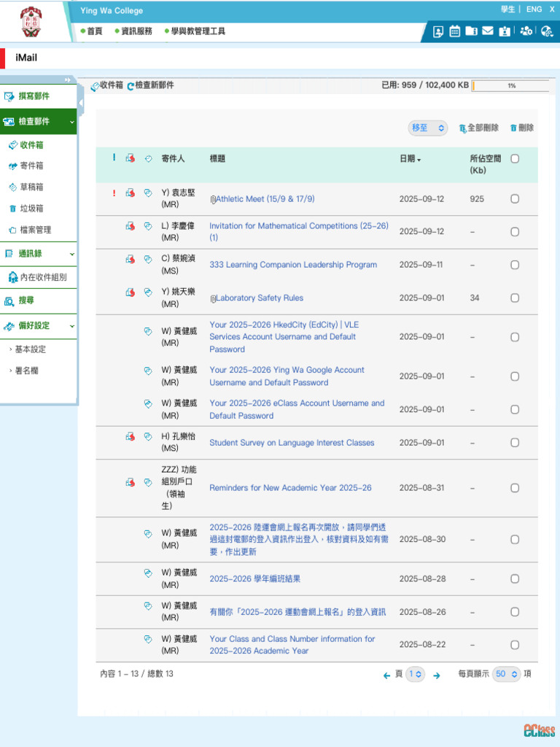The height and width of the screenshot is (747, 560).
Task: Click the red exclamation mark on Athletic Meet row
Action: coord(114,193)
